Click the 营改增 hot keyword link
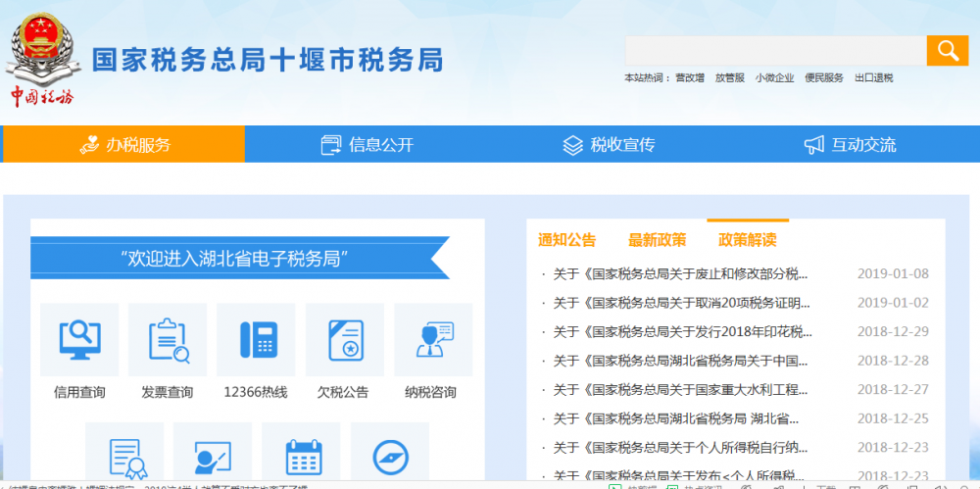Viewport: 980px width, 489px height. tap(689, 78)
